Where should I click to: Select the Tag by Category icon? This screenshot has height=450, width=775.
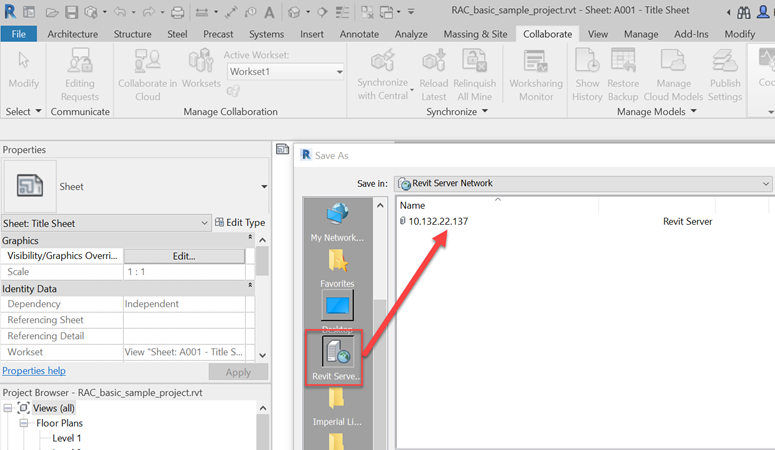250,12
